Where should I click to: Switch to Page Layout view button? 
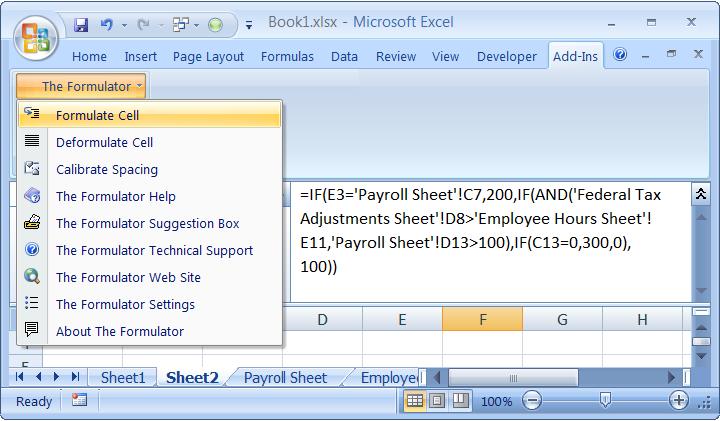[x=437, y=401]
